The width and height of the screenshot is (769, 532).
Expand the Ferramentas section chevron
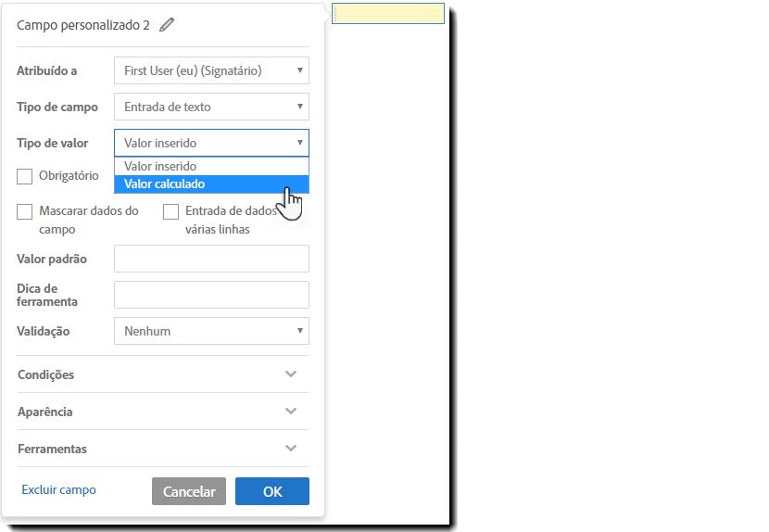coord(291,449)
